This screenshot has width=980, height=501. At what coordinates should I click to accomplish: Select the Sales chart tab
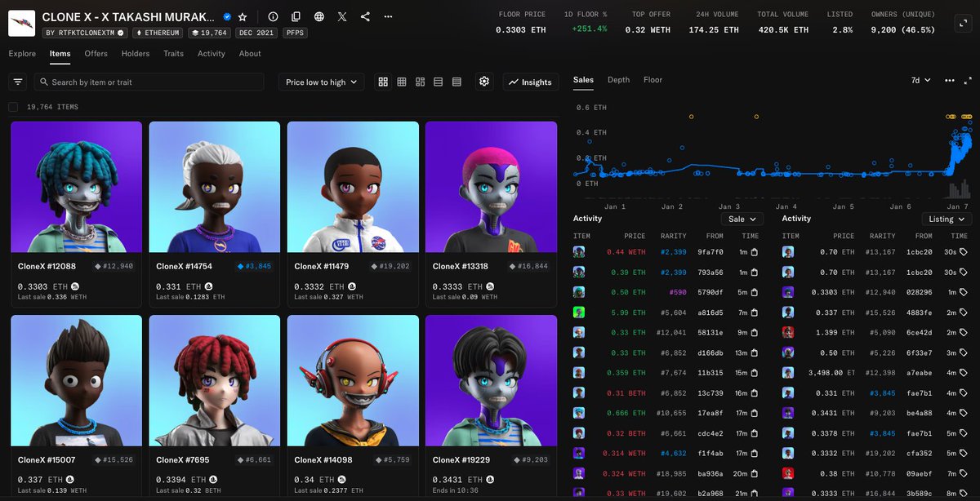coord(583,80)
